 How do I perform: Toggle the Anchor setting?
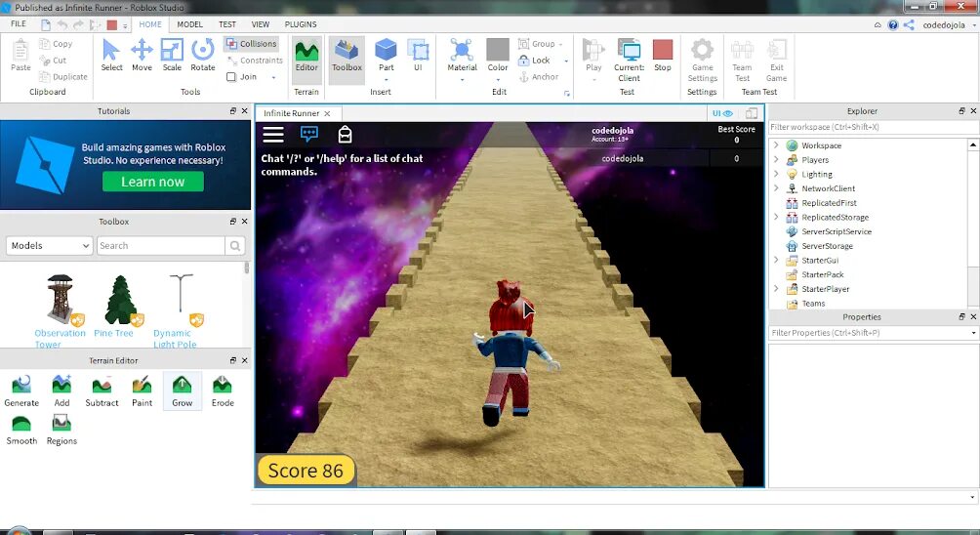tap(538, 77)
